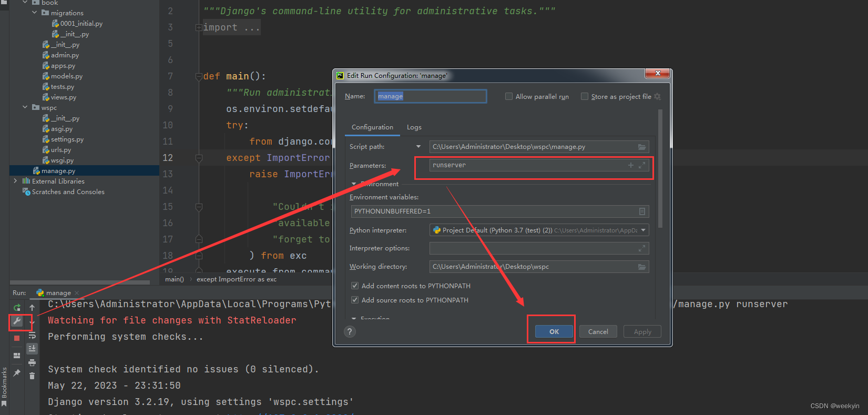Image resolution: width=868 pixels, height=415 pixels.
Task: Browse for script path with folder icon
Action: pos(642,147)
